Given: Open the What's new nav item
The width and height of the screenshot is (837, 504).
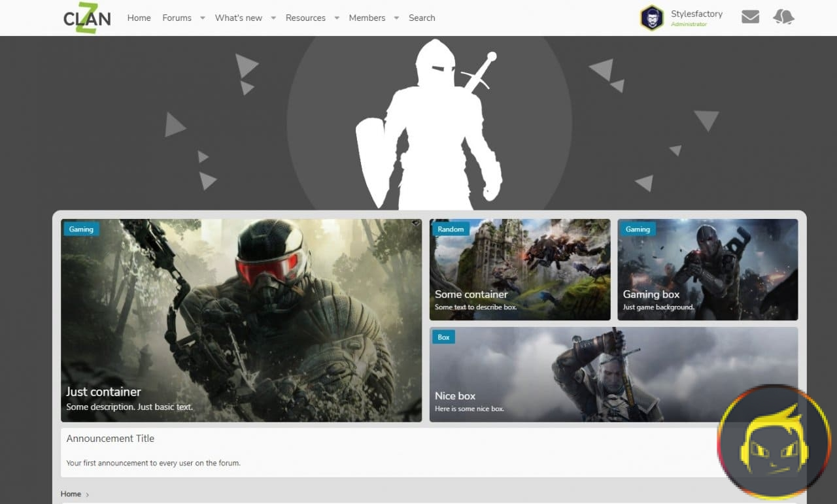Looking at the screenshot, I should (239, 18).
